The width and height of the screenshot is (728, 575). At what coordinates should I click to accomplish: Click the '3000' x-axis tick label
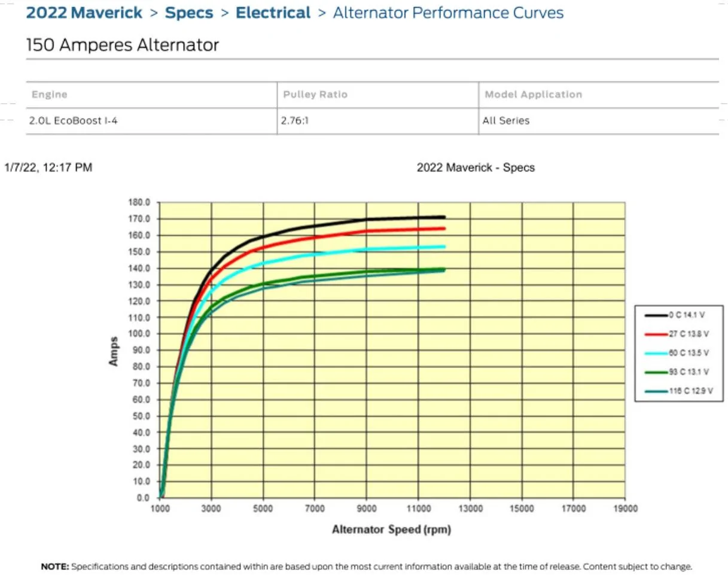tap(211, 509)
